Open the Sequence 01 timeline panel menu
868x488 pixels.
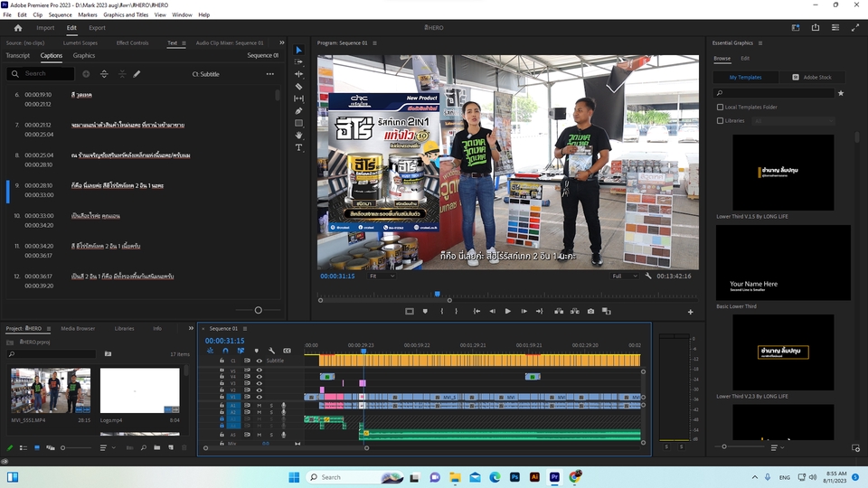coord(245,328)
